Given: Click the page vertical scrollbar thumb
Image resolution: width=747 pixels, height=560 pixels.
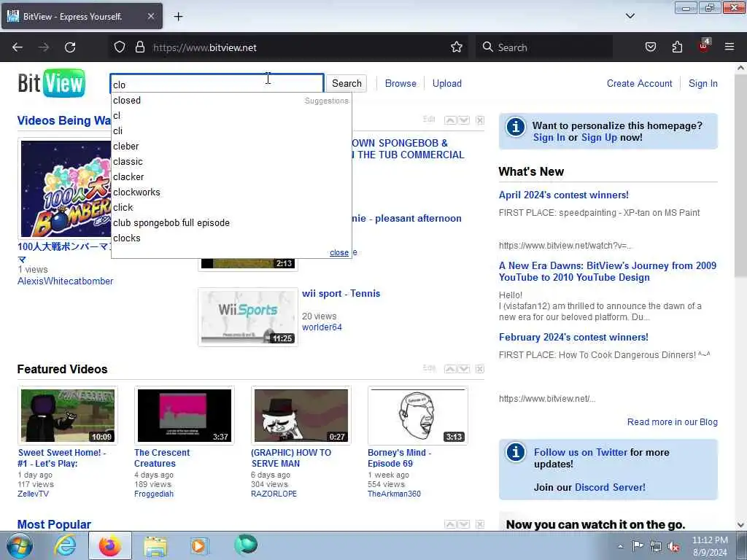Looking at the screenshot, I should click(741, 176).
